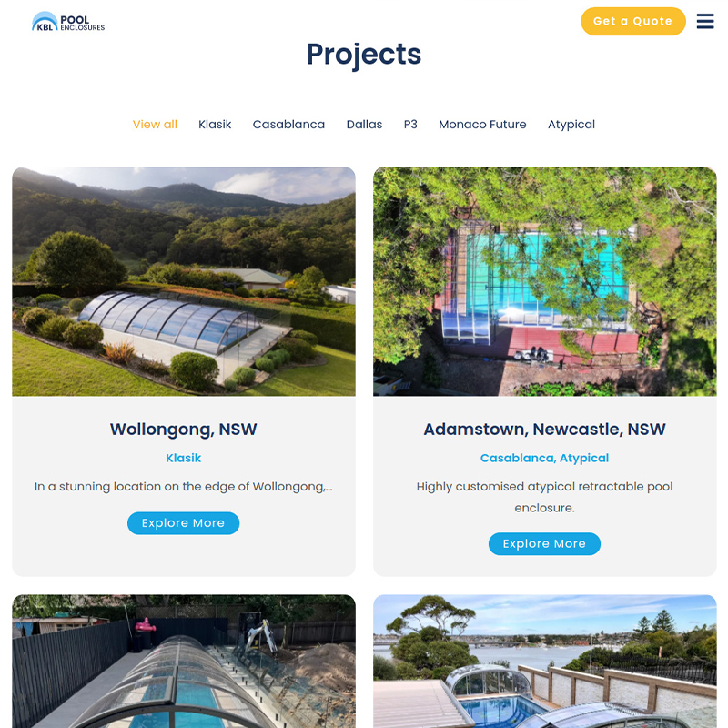Click the Adamstown, Newcastle, NSW title

(x=544, y=430)
